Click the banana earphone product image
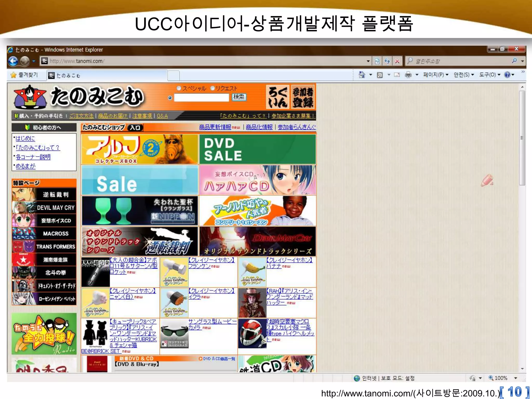Viewport: 532px width, 399px height. click(x=252, y=272)
